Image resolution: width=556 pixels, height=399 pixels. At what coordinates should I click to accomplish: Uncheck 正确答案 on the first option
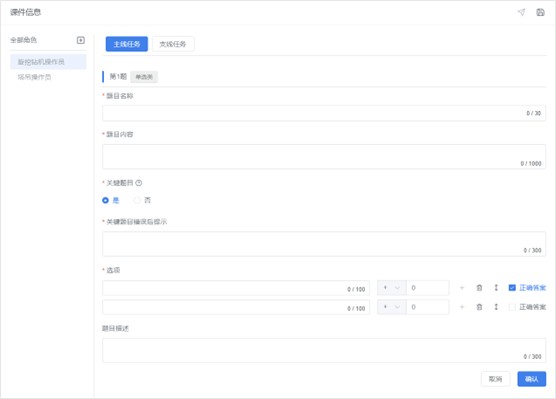(512, 288)
